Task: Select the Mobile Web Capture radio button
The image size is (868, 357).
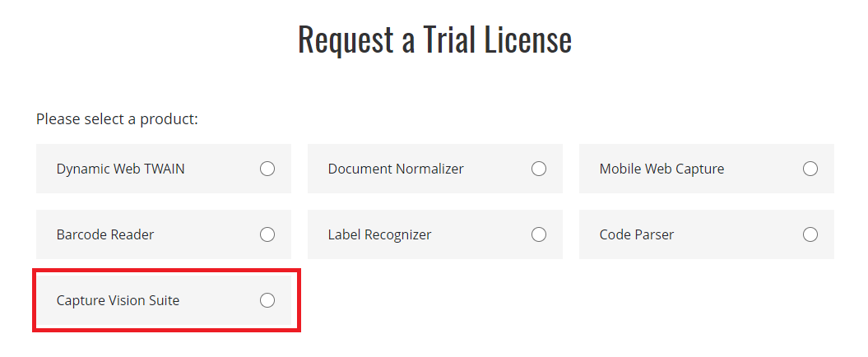Action: click(x=810, y=169)
